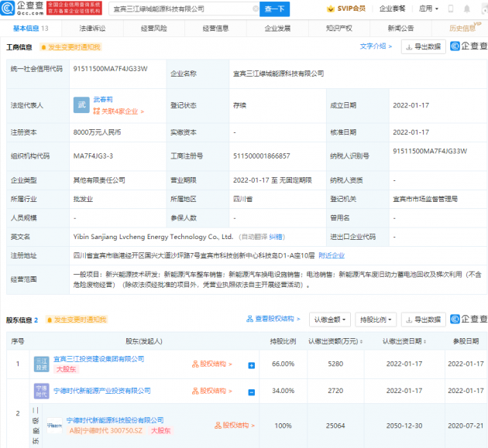
Task: Open the notification bell
Action: (x=466, y=9)
